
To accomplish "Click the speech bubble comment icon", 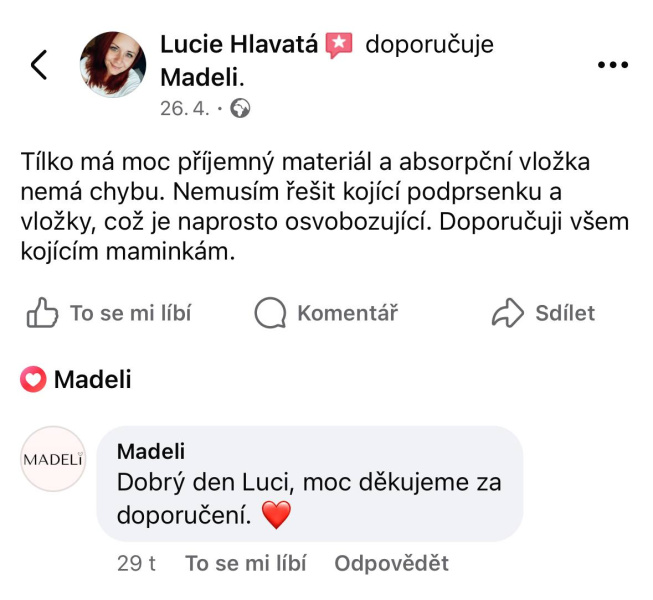I will click(270, 313).
